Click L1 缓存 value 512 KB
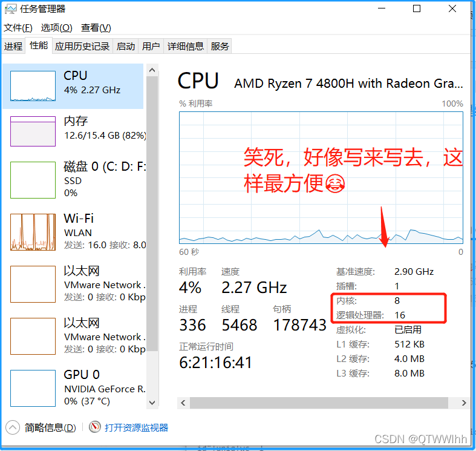 click(x=409, y=344)
